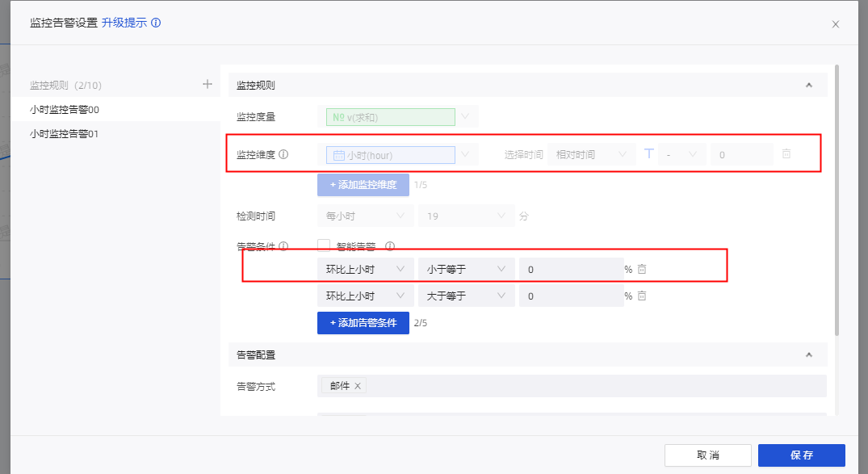Collapse the 监控规则 section
This screenshot has height=474, width=868.
pyautogui.click(x=808, y=85)
